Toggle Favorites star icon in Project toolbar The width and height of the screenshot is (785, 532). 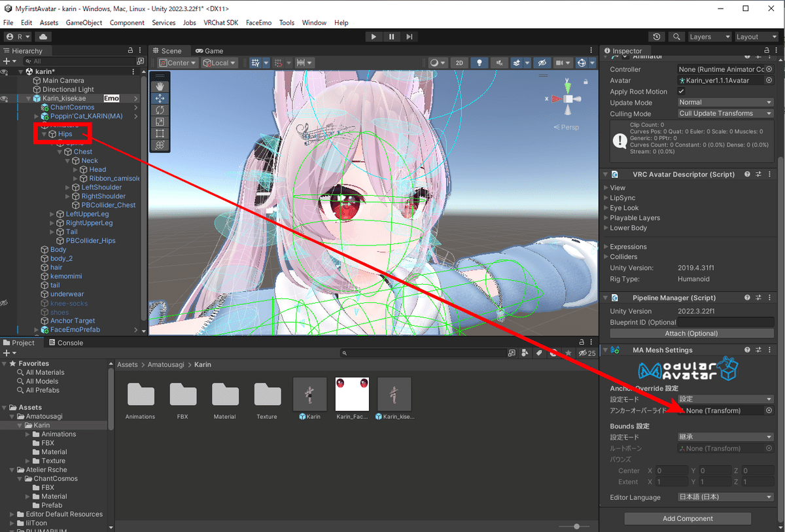click(x=568, y=353)
